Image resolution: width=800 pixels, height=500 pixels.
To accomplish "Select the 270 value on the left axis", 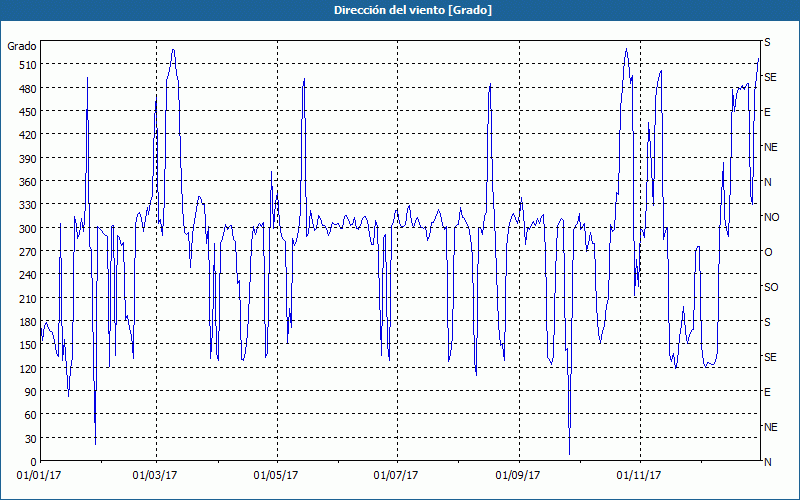I will coord(28,252).
